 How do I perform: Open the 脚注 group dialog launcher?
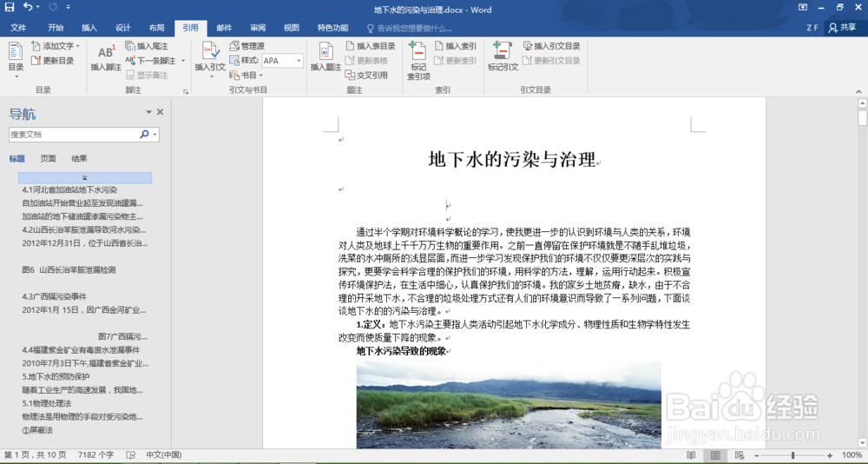click(186, 91)
